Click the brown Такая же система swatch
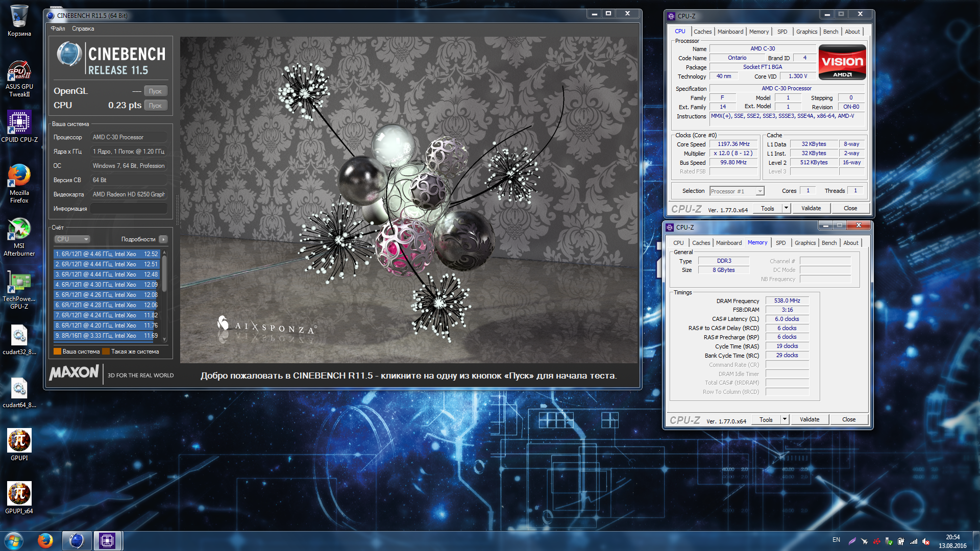The height and width of the screenshot is (551, 980). pos(106,352)
